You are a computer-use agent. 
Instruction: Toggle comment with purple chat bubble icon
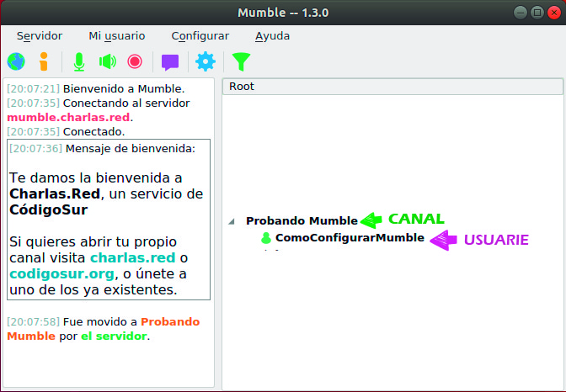[170, 62]
